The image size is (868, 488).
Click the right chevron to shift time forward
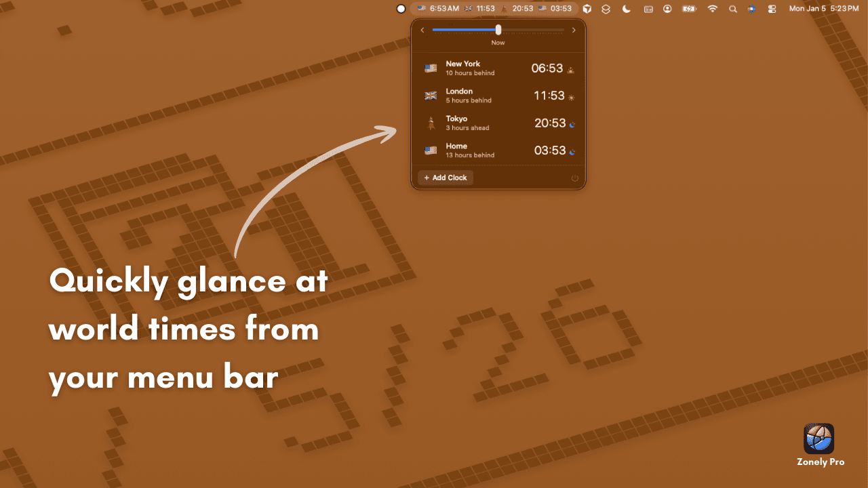pos(574,30)
